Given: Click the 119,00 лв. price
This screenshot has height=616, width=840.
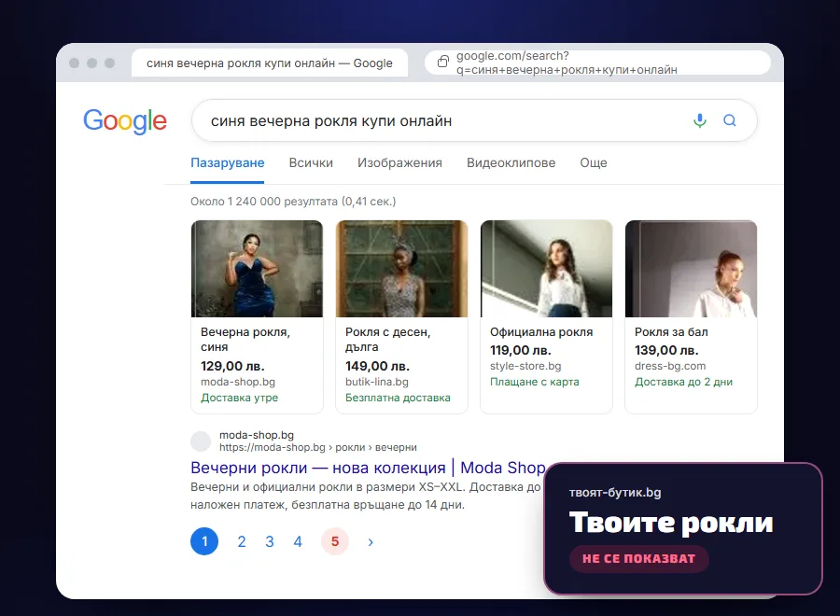Looking at the screenshot, I should (x=520, y=350).
